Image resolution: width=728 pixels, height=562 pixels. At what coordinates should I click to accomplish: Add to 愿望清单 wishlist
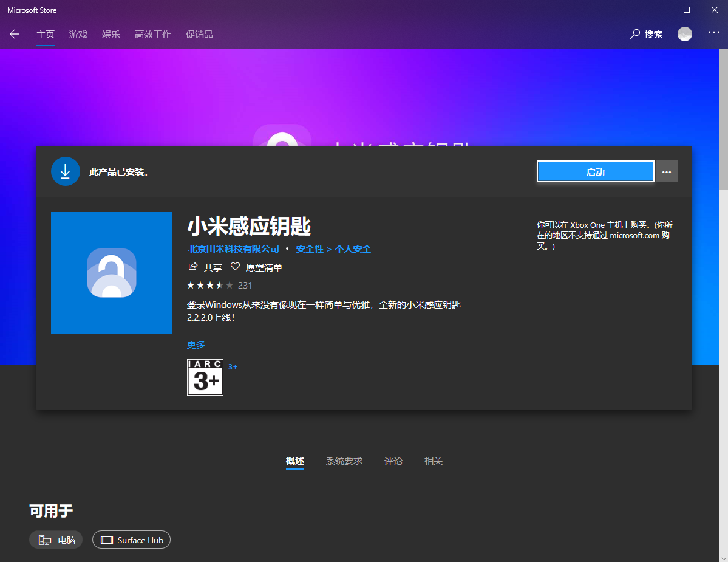pos(264,267)
